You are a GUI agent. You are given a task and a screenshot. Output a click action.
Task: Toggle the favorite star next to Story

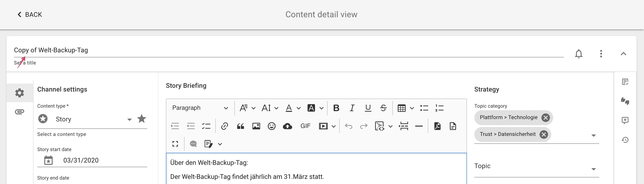(x=141, y=119)
